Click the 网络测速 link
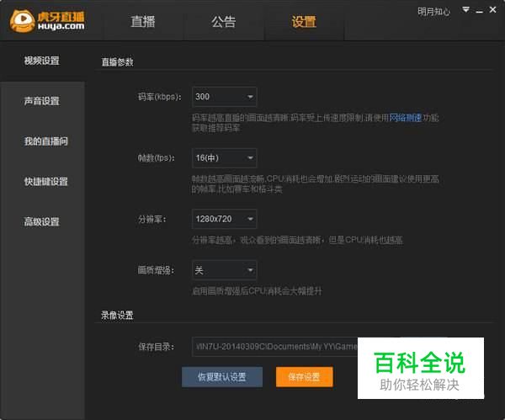The height and width of the screenshot is (420, 505). (x=405, y=118)
